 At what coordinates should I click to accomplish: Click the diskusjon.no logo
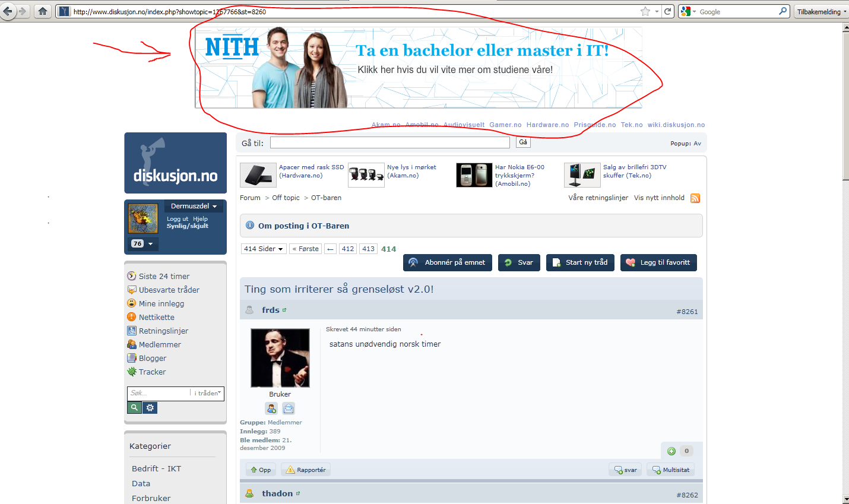(x=175, y=163)
